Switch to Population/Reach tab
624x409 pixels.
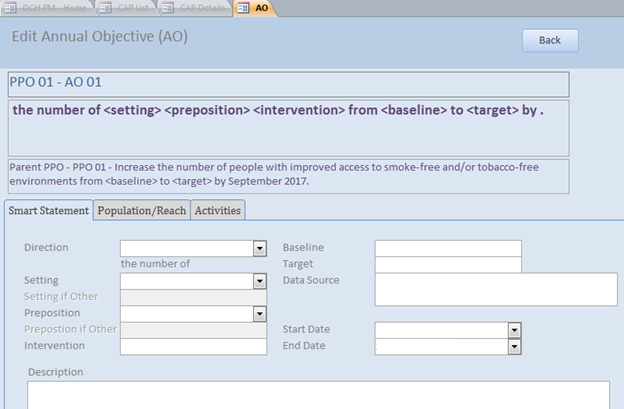141,210
